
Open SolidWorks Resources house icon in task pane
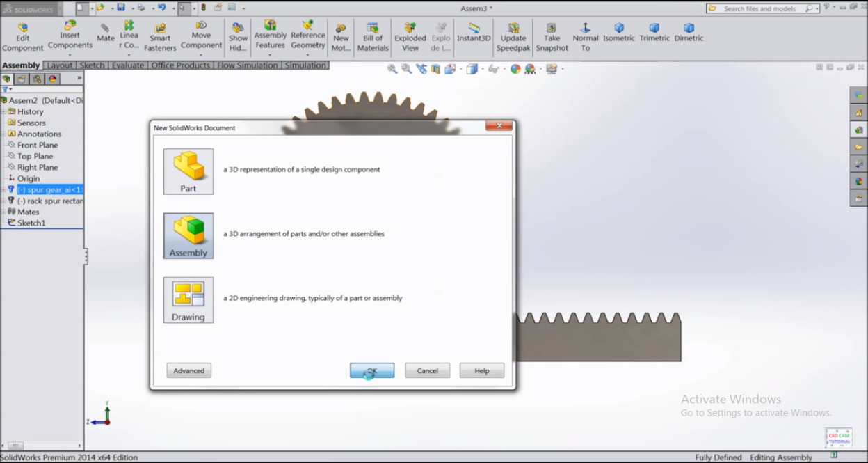(x=859, y=112)
